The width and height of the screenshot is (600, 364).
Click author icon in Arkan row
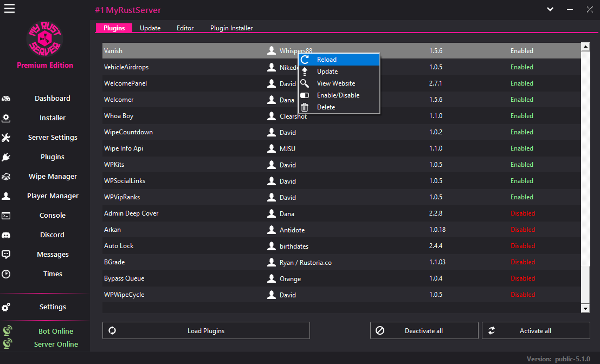click(272, 230)
